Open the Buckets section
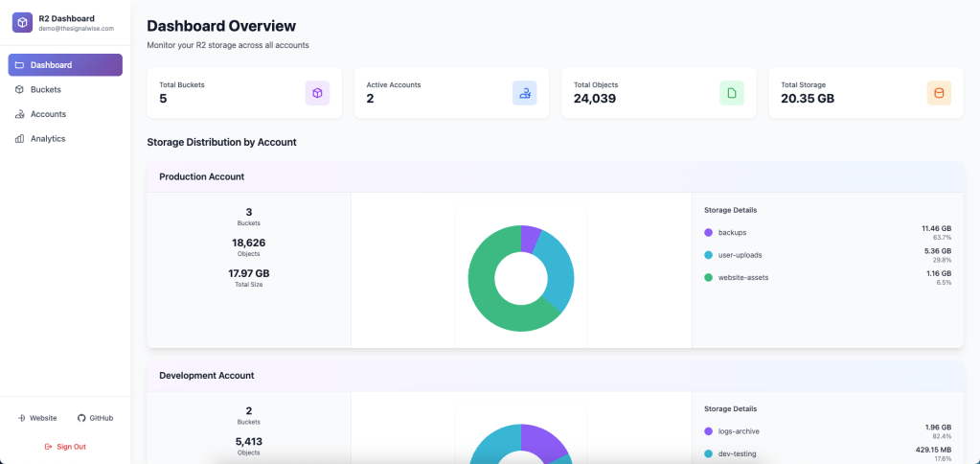Image resolution: width=980 pixels, height=464 pixels. coord(45,89)
